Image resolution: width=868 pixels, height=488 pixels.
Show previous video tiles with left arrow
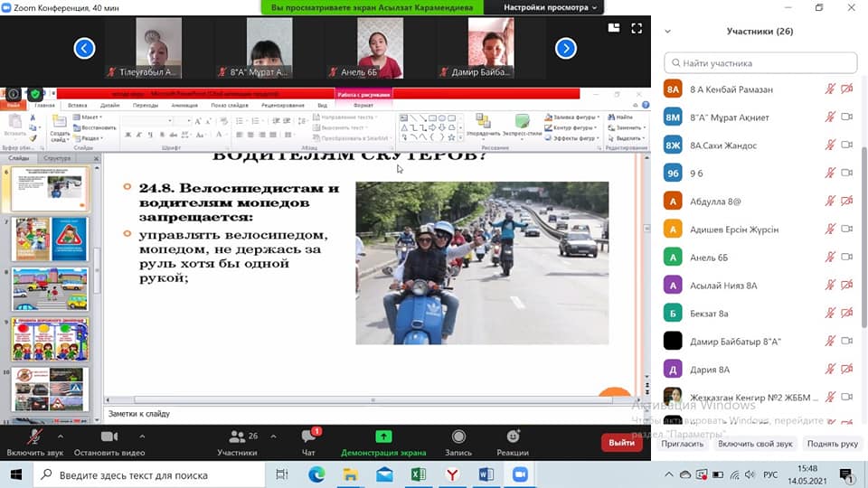coord(84,48)
